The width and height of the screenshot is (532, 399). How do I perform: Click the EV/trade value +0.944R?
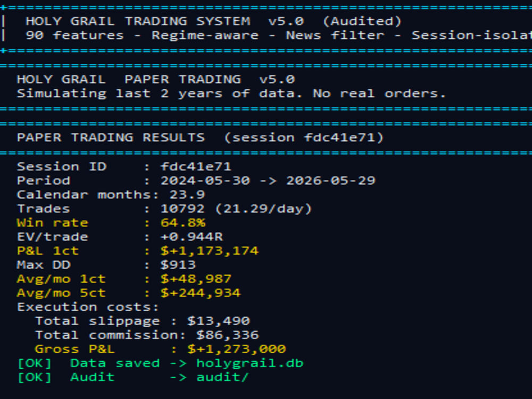coord(192,237)
